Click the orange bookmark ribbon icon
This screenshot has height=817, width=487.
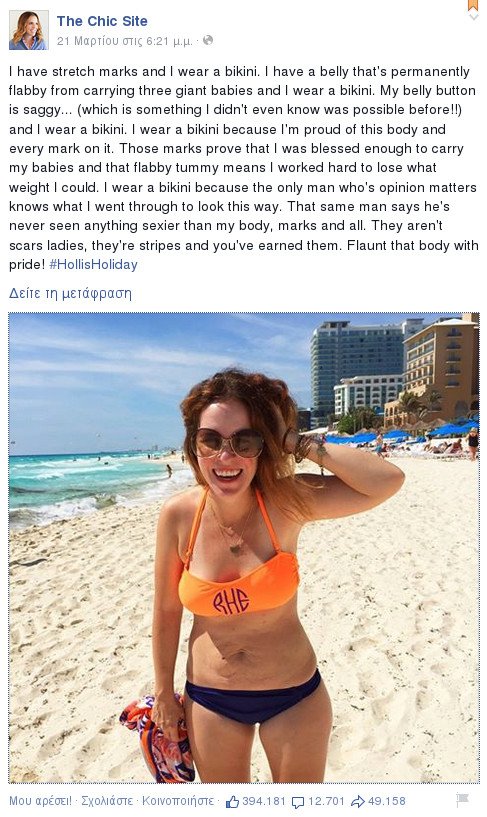pos(472,5)
